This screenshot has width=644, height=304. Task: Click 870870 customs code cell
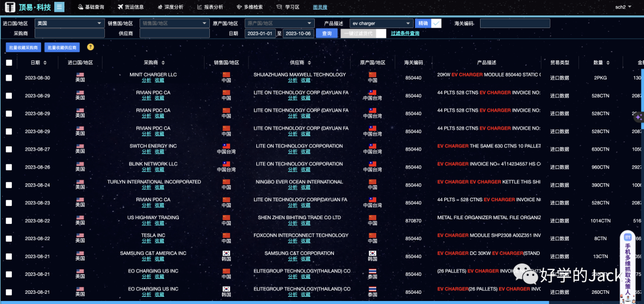click(x=413, y=220)
